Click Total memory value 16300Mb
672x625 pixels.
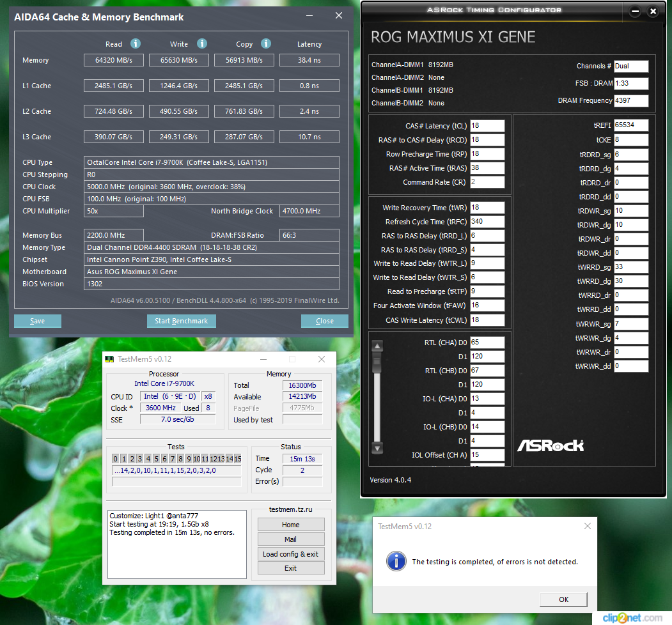click(302, 385)
